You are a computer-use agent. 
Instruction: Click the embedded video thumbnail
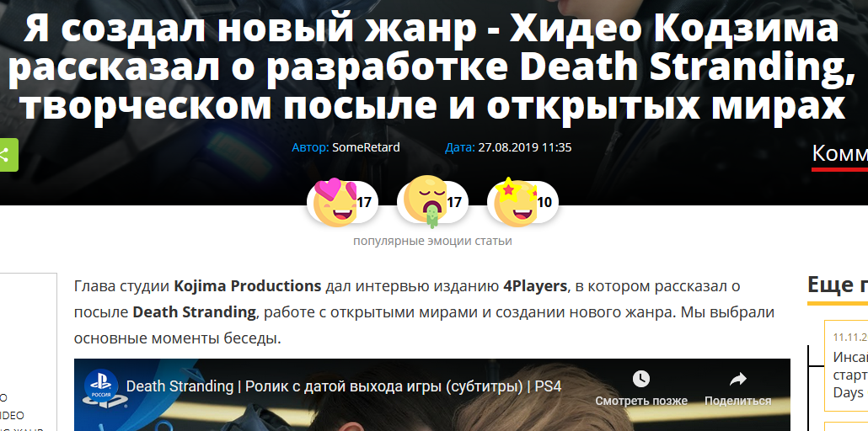(x=431, y=395)
